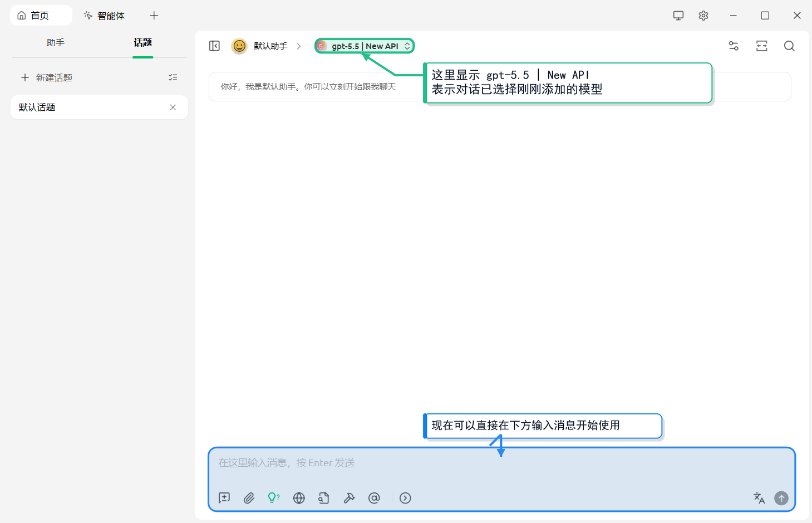Viewport: 812px width, 523px height.
Task: Select the 话题 sidebar tab
Action: (x=143, y=43)
